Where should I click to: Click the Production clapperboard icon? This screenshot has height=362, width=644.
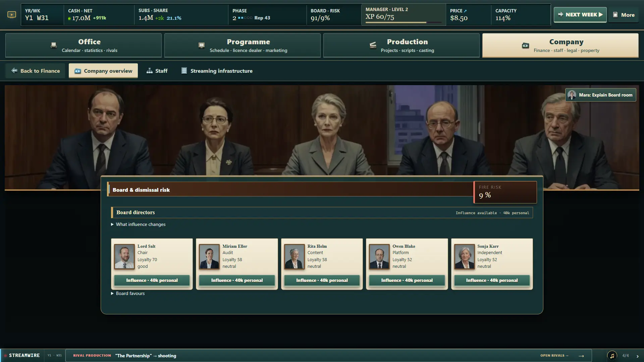coord(373,45)
